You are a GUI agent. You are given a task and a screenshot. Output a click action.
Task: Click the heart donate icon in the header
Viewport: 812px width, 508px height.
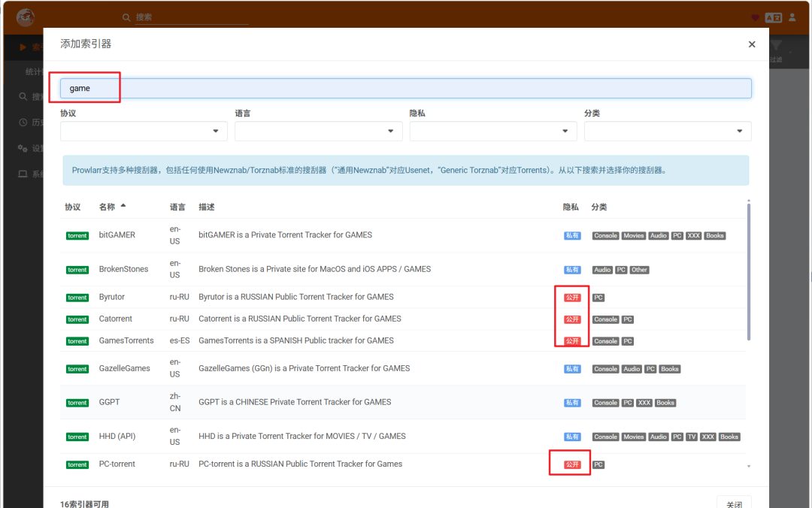[x=755, y=17]
